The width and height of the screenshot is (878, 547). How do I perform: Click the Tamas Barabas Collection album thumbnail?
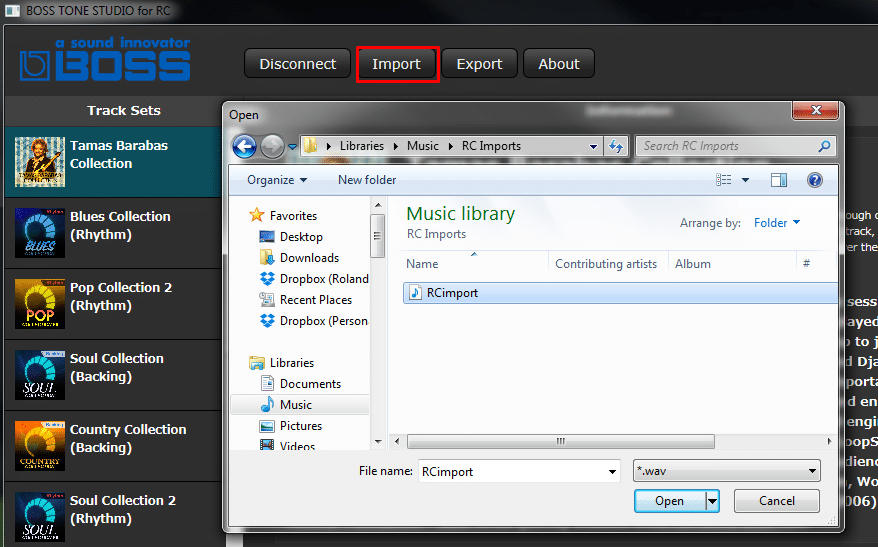click(x=40, y=162)
